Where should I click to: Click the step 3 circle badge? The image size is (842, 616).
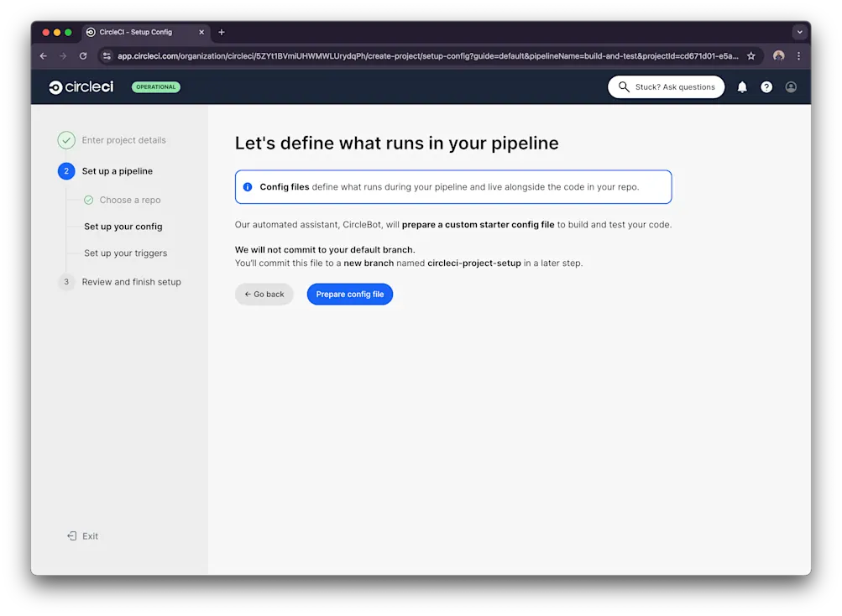[x=66, y=282]
